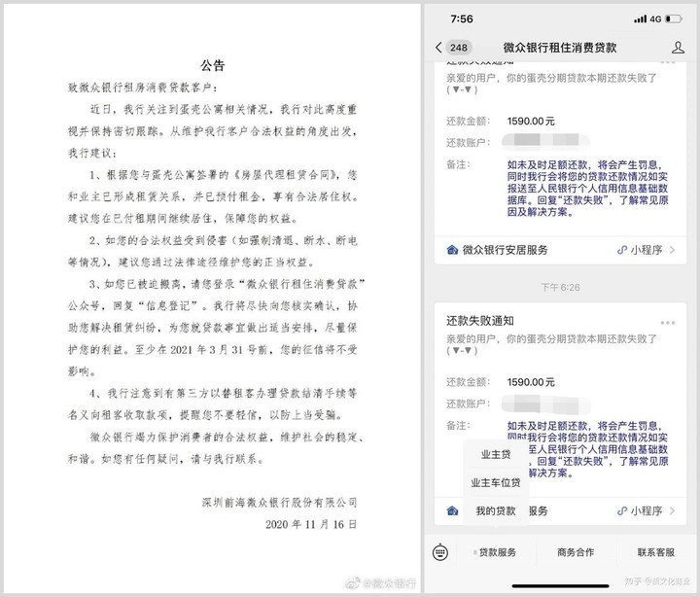Viewport: 700px width, 597px height.
Task: Click the house icon in the lower card footer
Action: [x=452, y=510]
